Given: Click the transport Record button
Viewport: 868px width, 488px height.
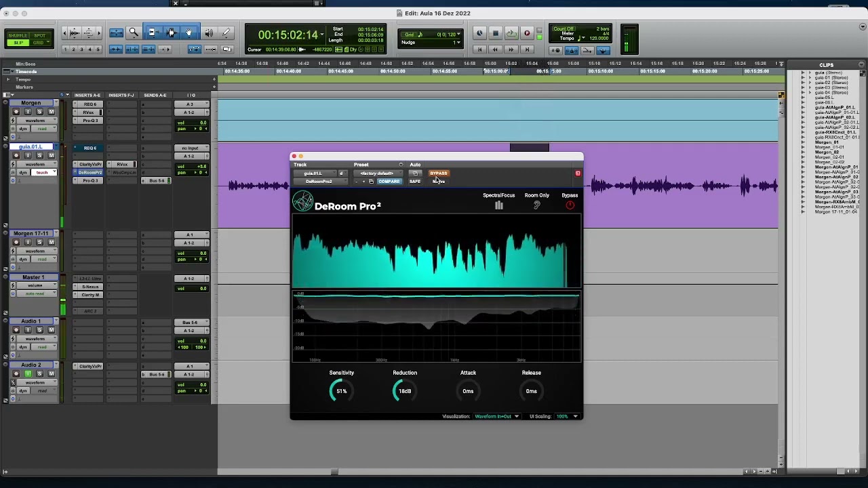Looking at the screenshot, I should pos(527,33).
